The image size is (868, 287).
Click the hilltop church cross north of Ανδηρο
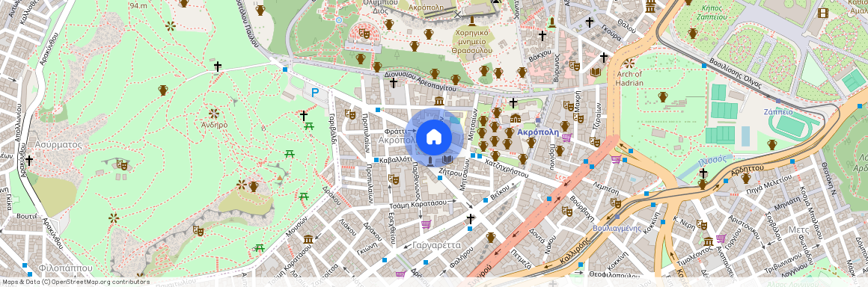point(218,67)
